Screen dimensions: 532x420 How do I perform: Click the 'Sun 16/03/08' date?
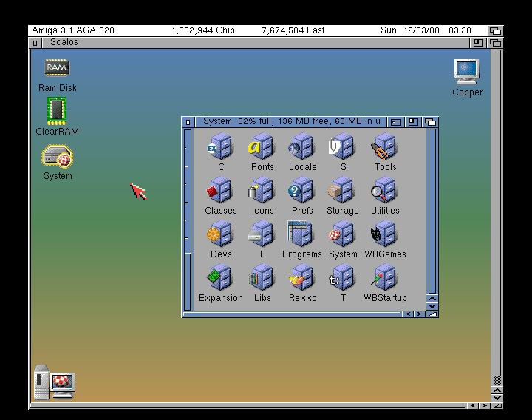click(x=410, y=30)
